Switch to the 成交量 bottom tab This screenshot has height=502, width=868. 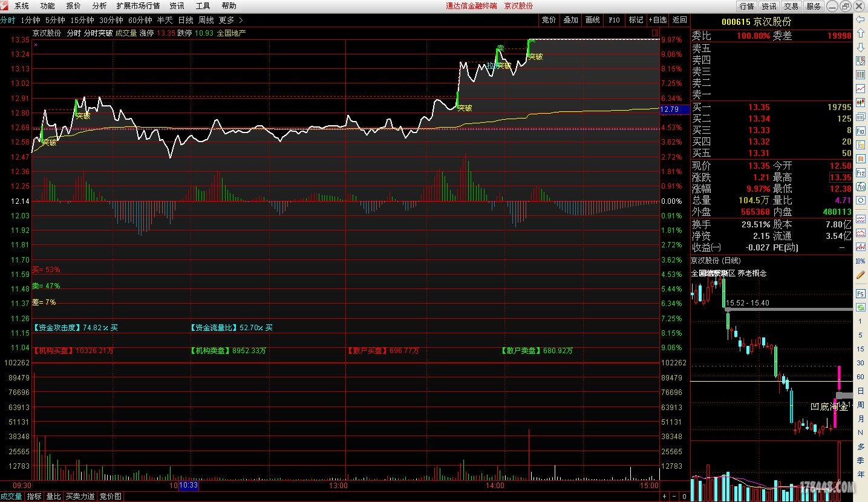point(11,497)
